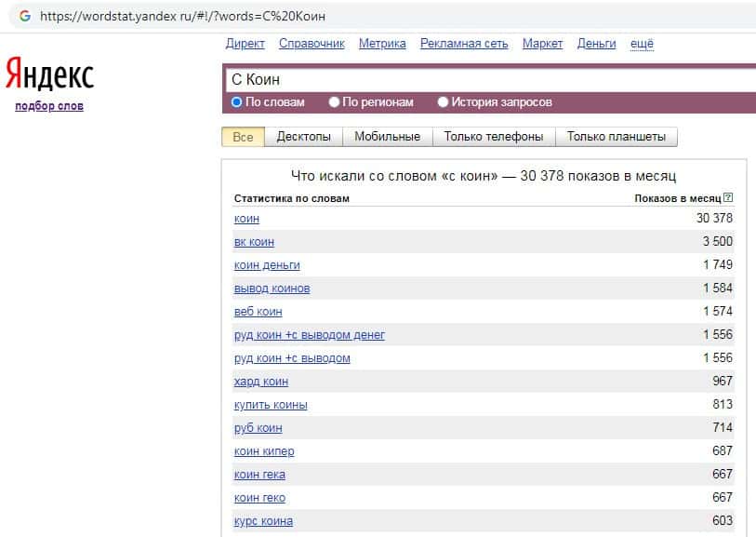
Task: Switch to the Мобильные tab
Action: pyautogui.click(x=388, y=137)
